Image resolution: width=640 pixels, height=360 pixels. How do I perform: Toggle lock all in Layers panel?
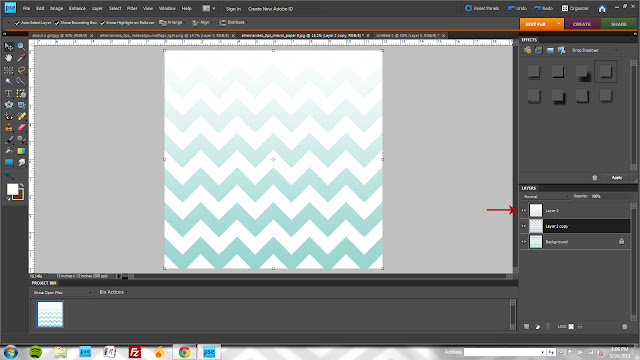[580, 327]
